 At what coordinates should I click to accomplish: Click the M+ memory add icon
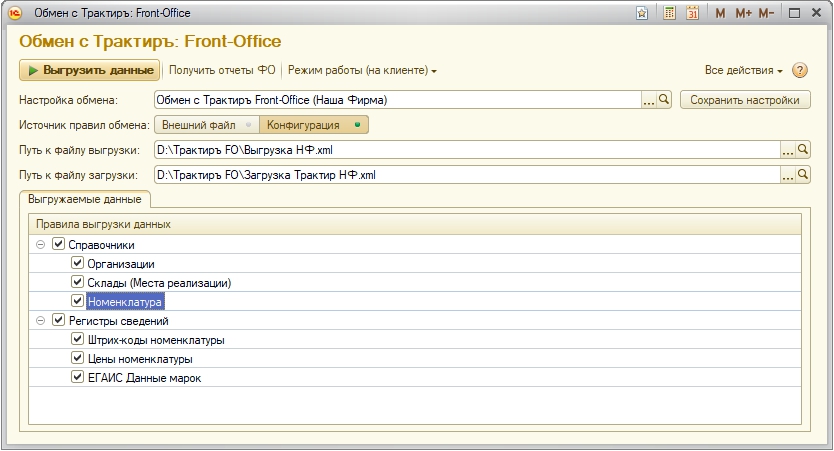(743, 14)
